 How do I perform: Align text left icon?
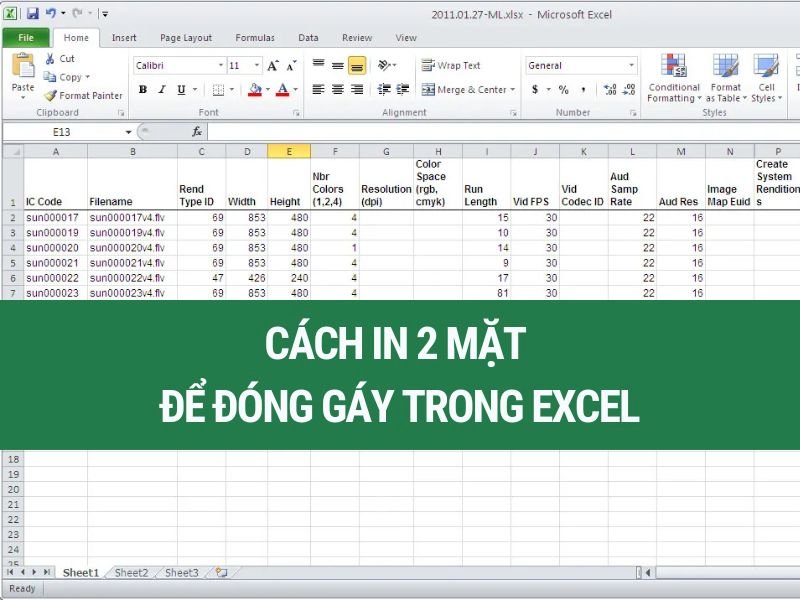(x=318, y=90)
